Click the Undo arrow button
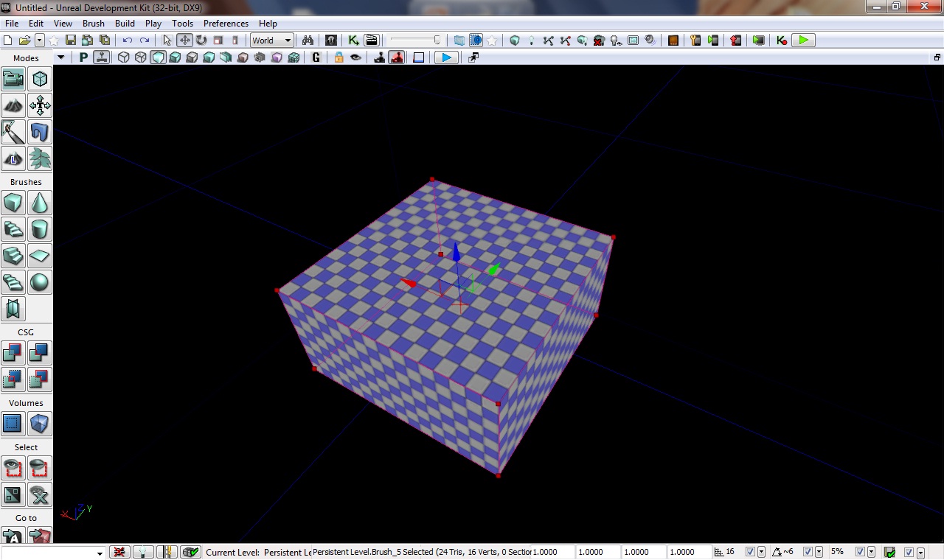The width and height of the screenshot is (944, 560). point(128,41)
